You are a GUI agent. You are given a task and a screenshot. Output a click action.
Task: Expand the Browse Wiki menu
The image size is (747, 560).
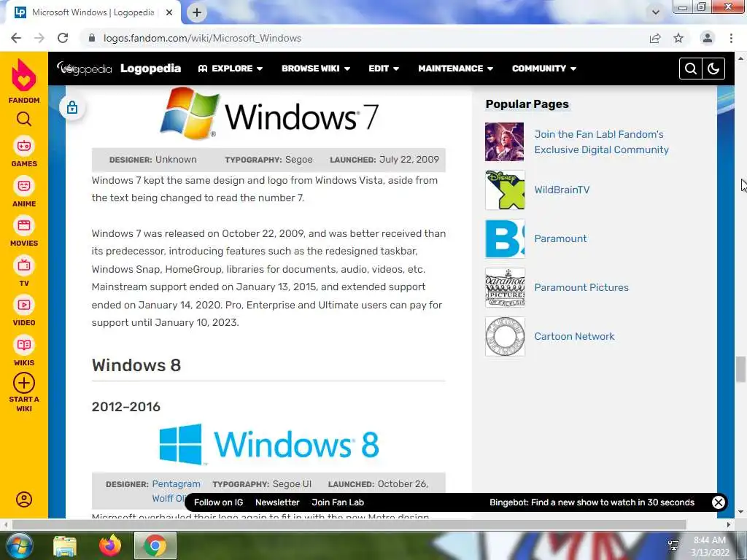point(316,69)
